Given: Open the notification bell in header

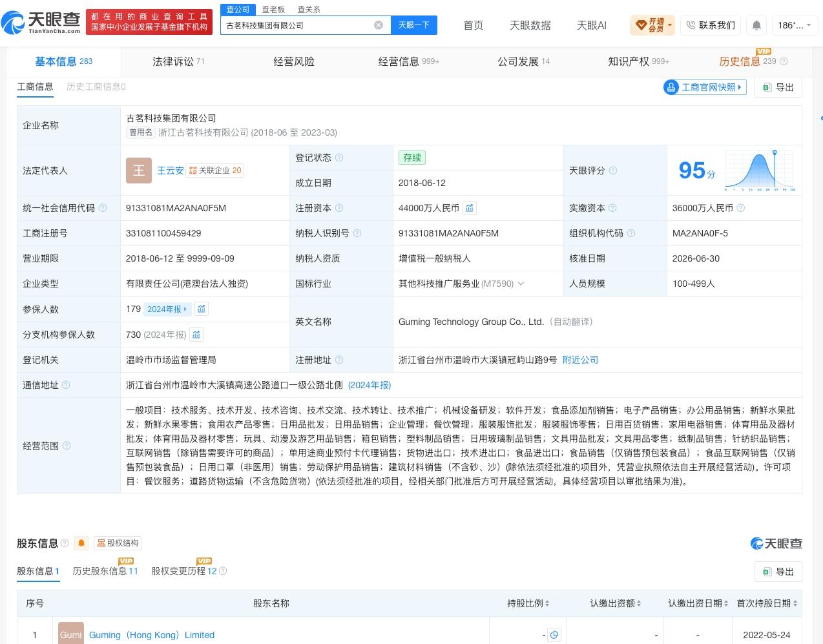Looking at the screenshot, I should click(756, 25).
